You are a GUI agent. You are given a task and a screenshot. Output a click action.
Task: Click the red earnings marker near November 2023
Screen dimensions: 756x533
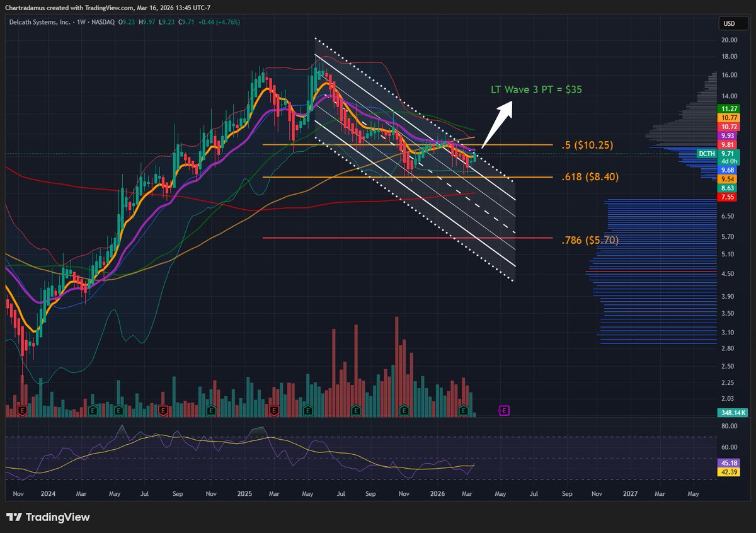pos(23,411)
